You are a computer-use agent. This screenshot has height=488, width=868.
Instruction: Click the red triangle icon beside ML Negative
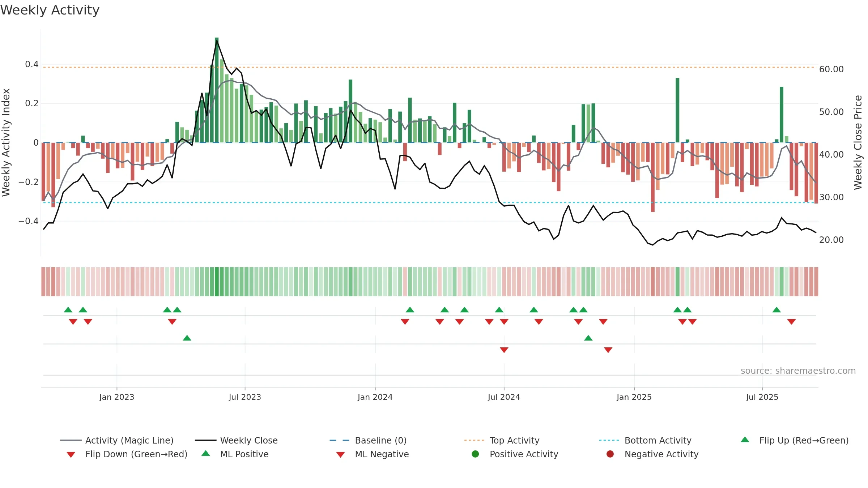point(340,455)
